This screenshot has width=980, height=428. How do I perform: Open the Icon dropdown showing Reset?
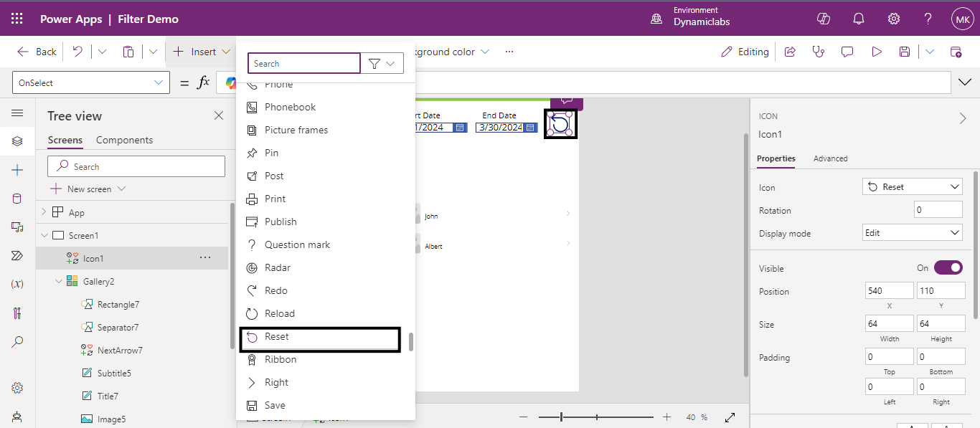[912, 187]
